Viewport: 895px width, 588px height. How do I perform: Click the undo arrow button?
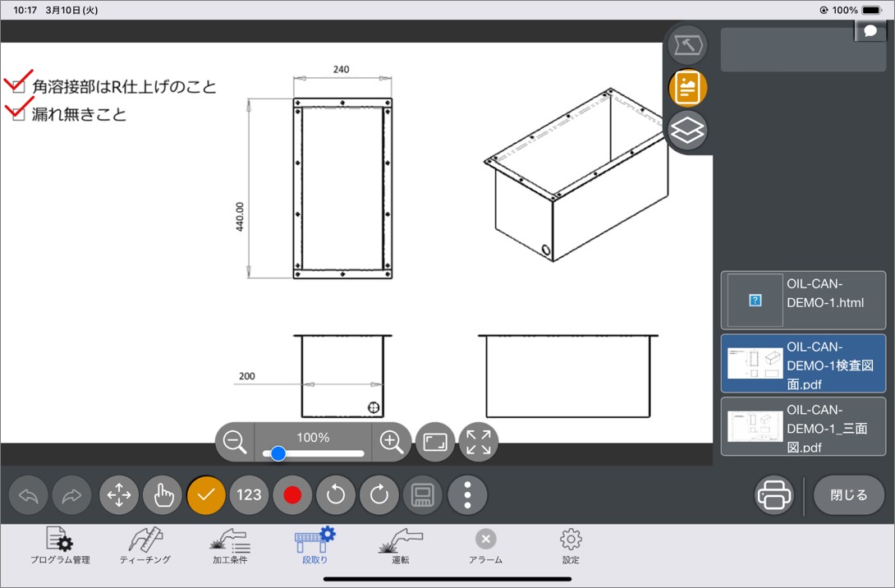29,494
